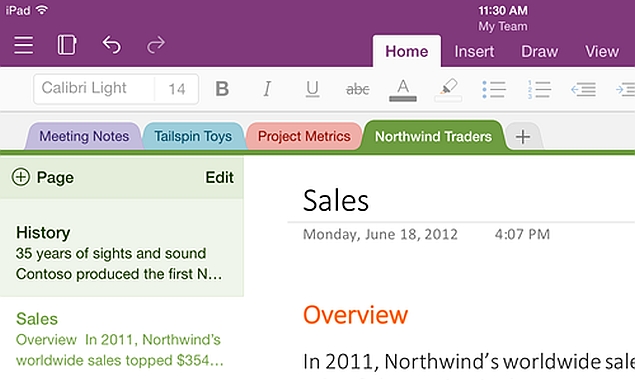Select the Sales page title
This screenshot has height=380, width=635.
[336, 201]
